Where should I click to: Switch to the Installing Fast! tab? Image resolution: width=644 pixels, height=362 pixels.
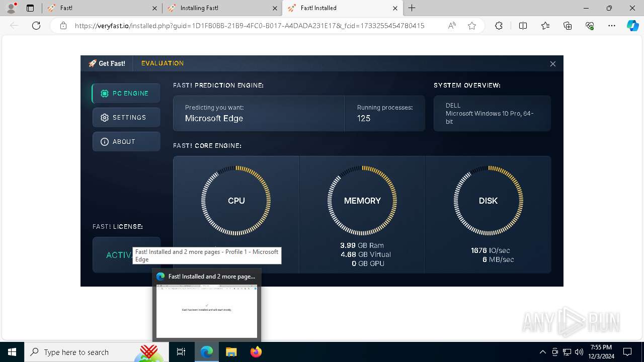(x=222, y=8)
